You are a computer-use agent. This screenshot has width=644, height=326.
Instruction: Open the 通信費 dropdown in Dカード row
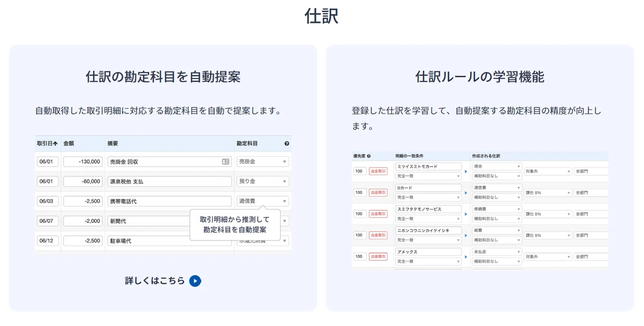[x=497, y=188]
